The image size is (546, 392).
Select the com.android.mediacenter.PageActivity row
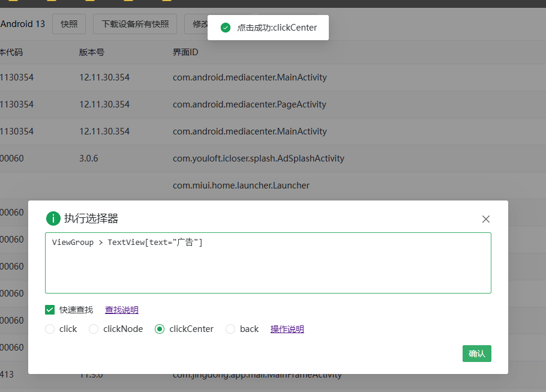click(250, 104)
